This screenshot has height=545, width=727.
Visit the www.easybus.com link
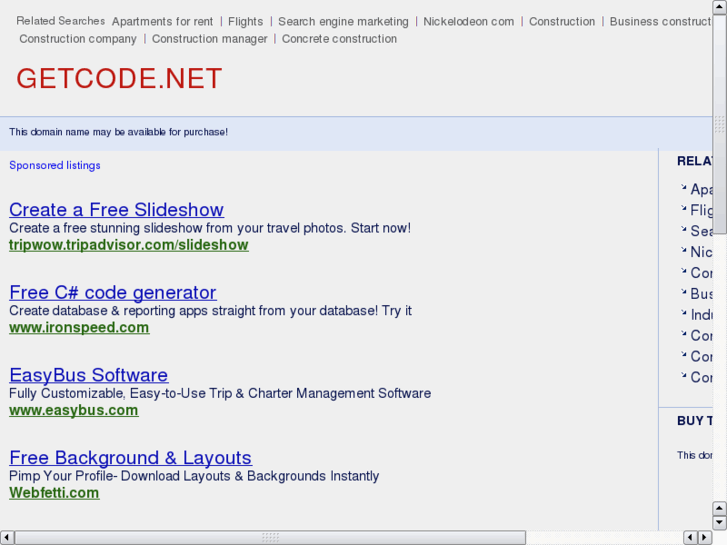tap(74, 410)
